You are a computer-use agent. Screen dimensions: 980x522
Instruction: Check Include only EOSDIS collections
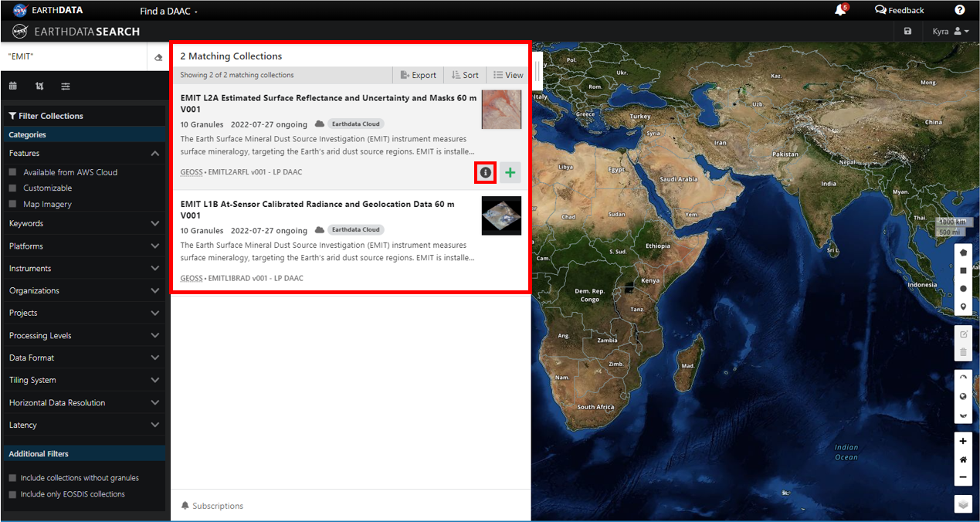click(12, 494)
